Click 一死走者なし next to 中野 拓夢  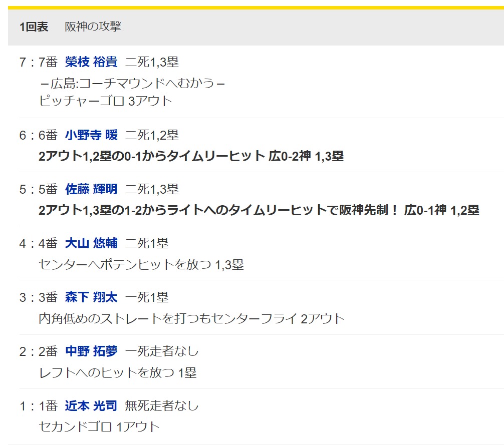pos(162,351)
